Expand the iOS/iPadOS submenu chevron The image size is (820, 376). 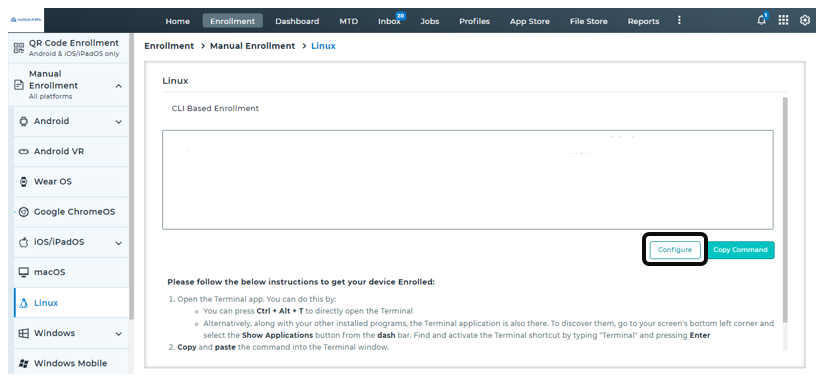(119, 243)
